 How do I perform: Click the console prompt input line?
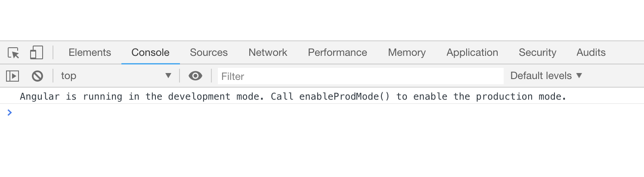tap(301, 113)
